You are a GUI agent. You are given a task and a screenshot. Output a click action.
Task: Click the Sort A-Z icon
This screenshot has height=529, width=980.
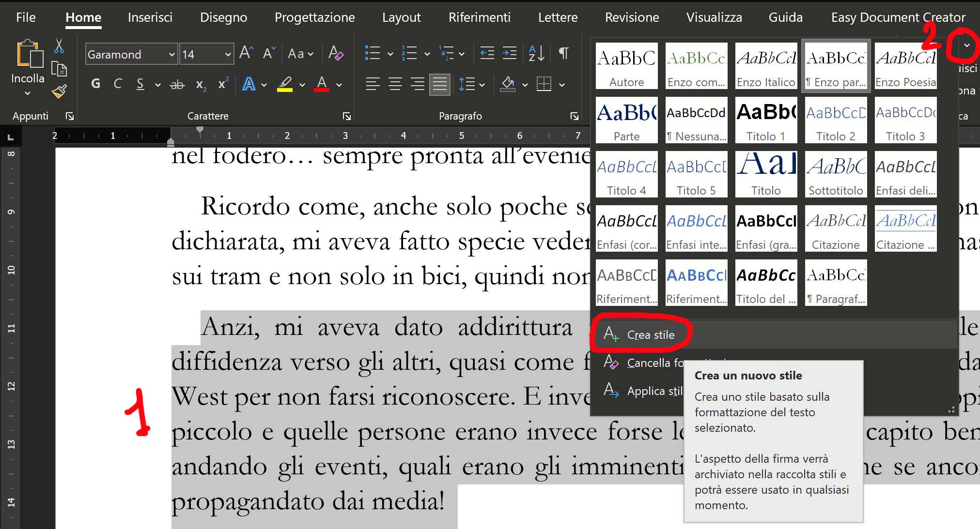(536, 53)
